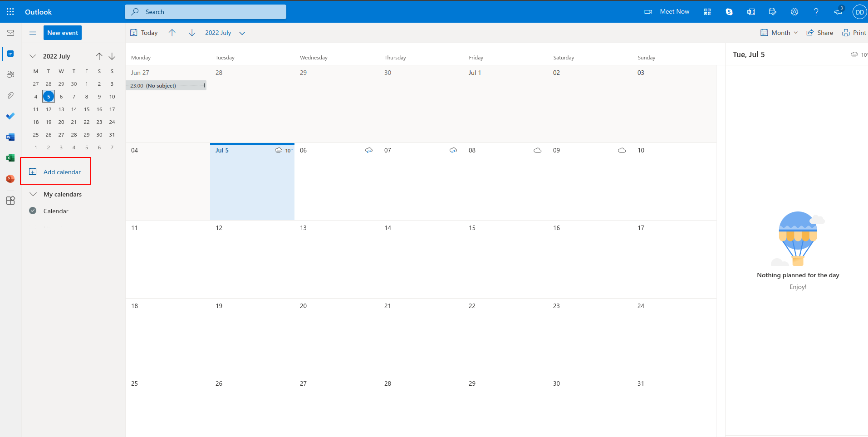Open the notifications megaphone icon with badge

(x=839, y=11)
